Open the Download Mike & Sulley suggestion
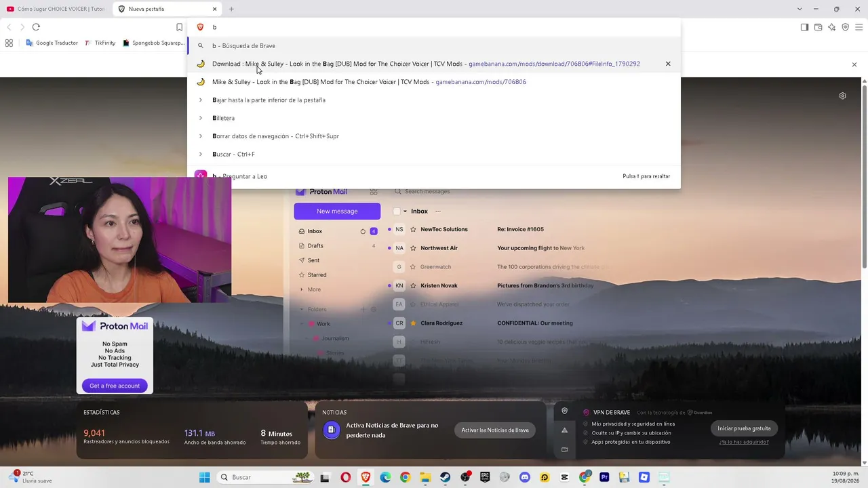Image resolution: width=868 pixels, height=488 pixels. point(434,64)
